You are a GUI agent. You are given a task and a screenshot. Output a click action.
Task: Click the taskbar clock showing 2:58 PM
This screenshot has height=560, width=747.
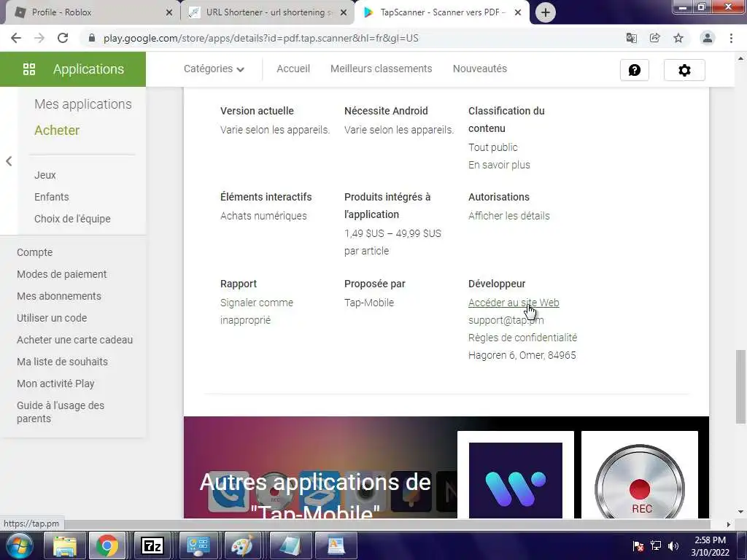710,546
